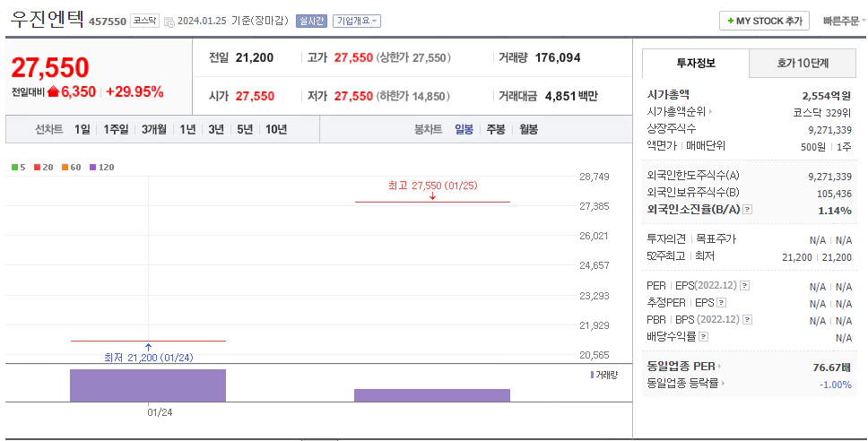This screenshot has height=441, width=868.
Task: Click the -1.00% sector change value
Action: tap(836, 385)
